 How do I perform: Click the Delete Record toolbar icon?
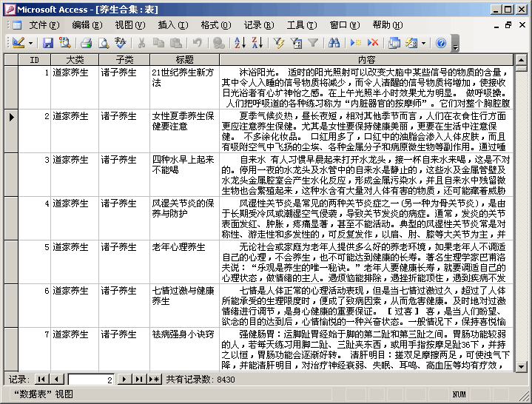tap(372, 43)
